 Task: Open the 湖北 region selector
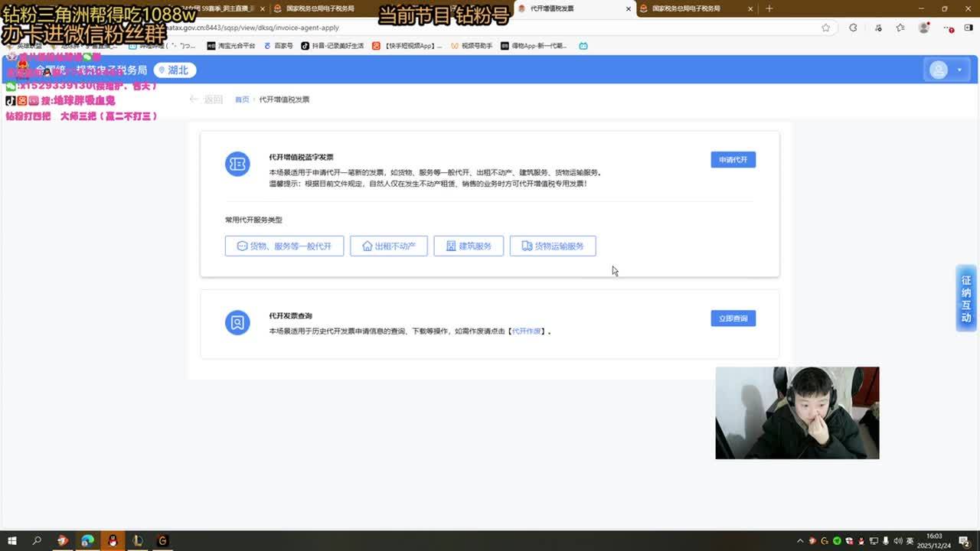coord(175,70)
